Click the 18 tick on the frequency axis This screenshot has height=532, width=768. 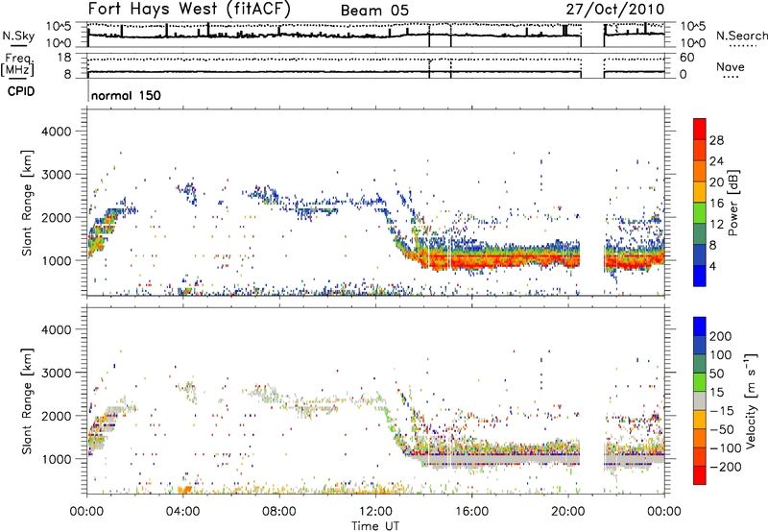point(64,58)
